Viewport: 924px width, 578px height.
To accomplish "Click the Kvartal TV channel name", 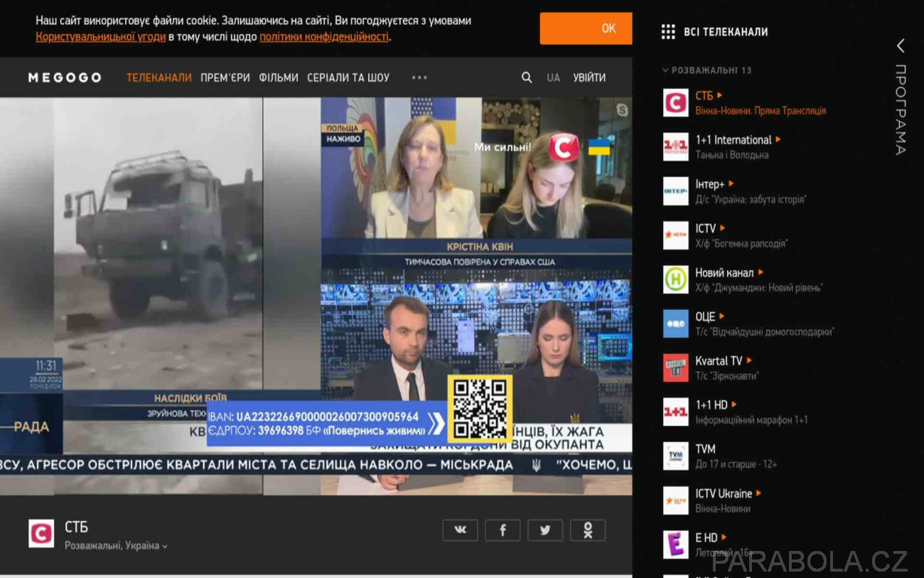I will pyautogui.click(x=719, y=360).
